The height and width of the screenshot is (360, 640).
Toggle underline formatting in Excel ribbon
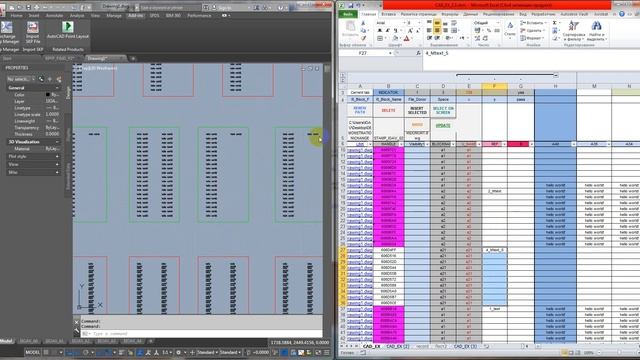395,31
